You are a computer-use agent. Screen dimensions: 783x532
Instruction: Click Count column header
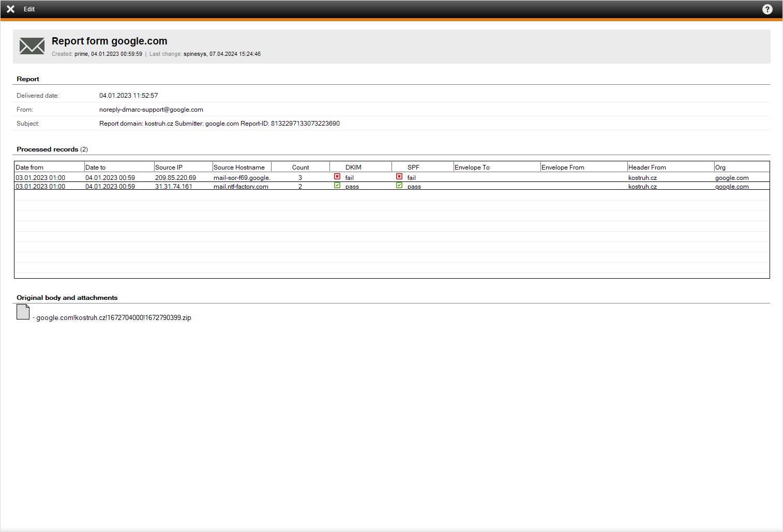point(300,167)
